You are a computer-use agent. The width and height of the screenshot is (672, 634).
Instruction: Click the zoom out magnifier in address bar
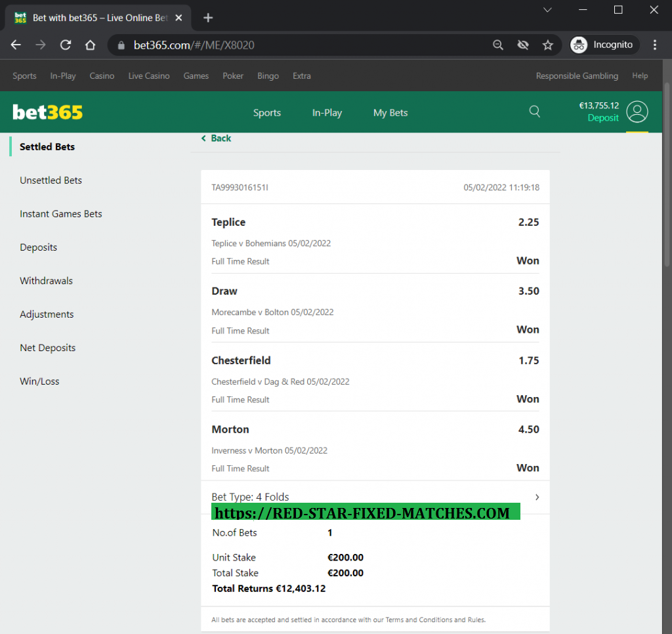point(498,45)
